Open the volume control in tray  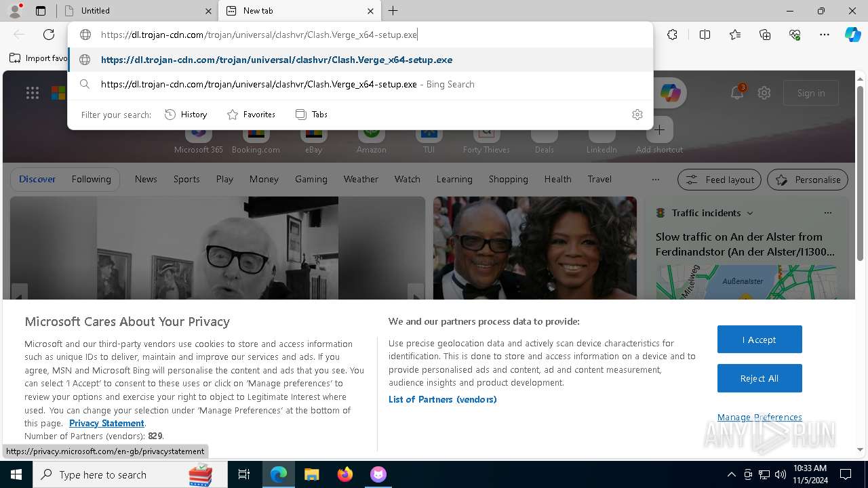point(781,474)
